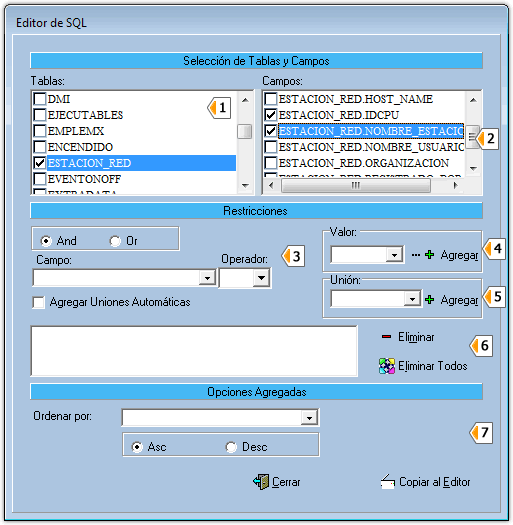Click the colorful Eliminar Todos icon

point(387,366)
